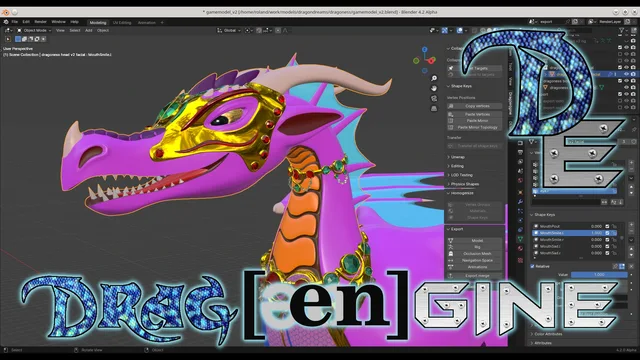Click the Paste Mirror button
The image size is (640, 360).
coord(475,121)
